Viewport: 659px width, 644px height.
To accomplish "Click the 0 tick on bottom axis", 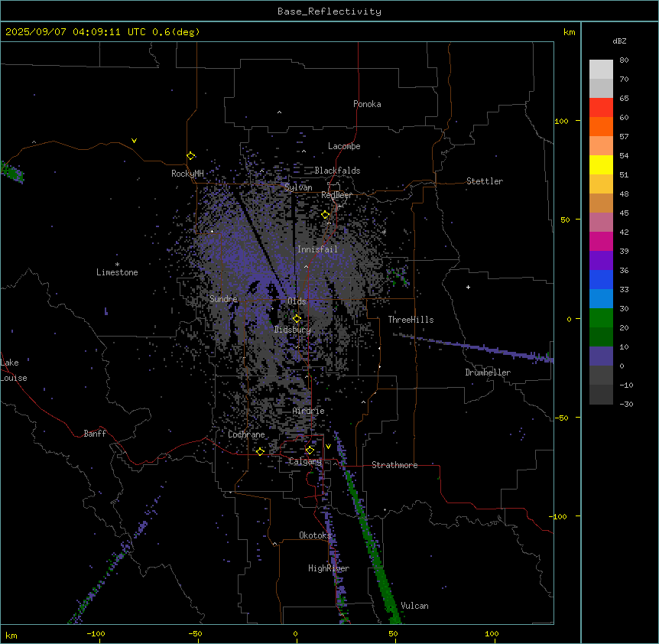I will [x=295, y=633].
